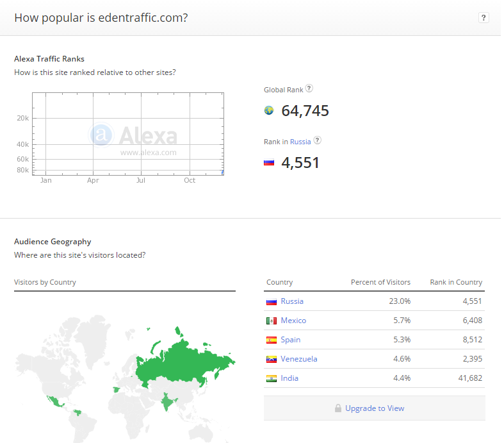Click the Percent of Visitors column header
Screen dimensions: 504x443
click(x=380, y=282)
